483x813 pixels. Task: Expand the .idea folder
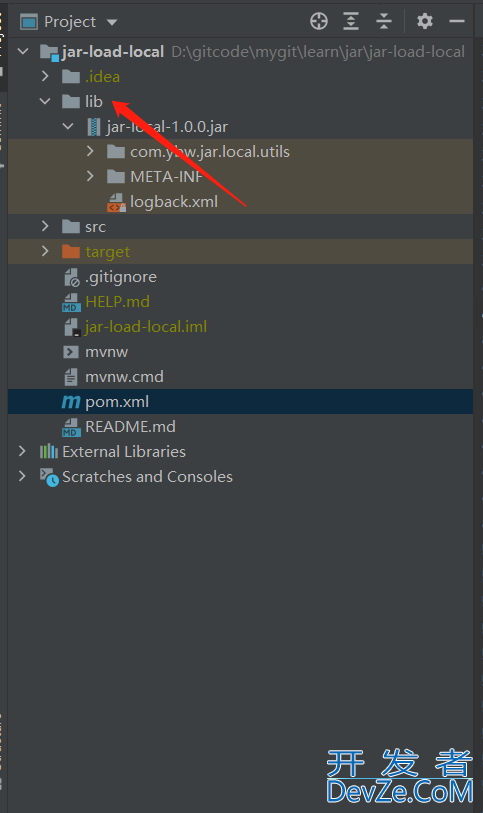coord(45,76)
